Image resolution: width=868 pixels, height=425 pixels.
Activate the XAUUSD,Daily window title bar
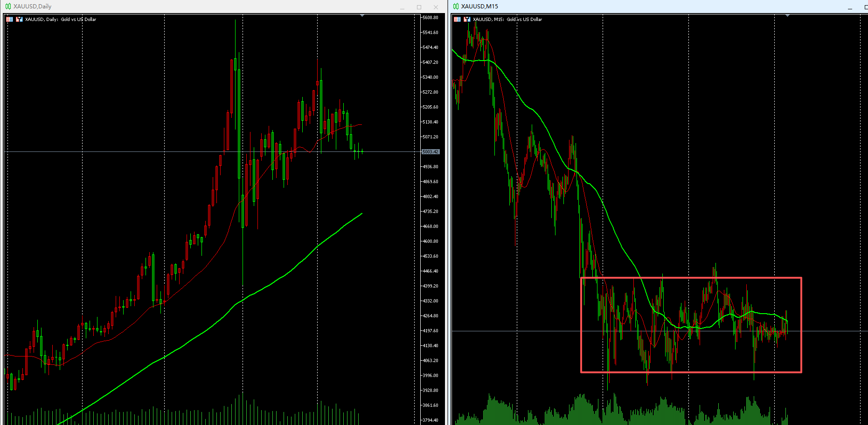click(187, 7)
